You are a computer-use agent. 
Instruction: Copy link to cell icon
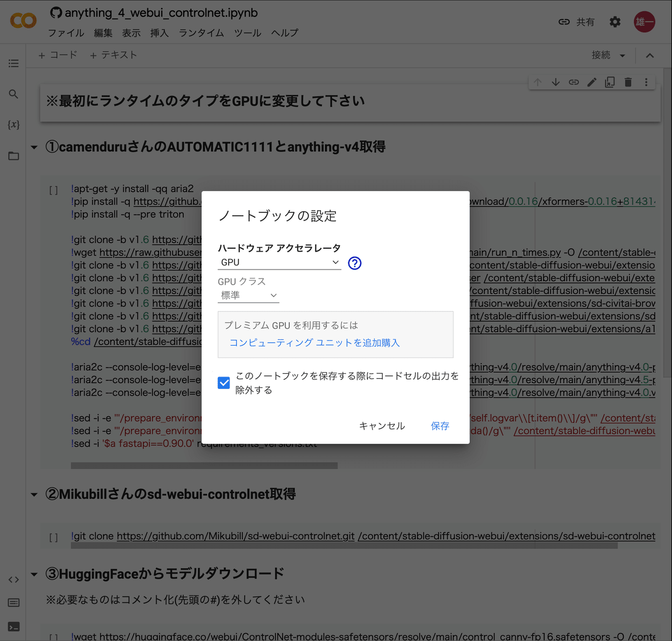(x=573, y=82)
